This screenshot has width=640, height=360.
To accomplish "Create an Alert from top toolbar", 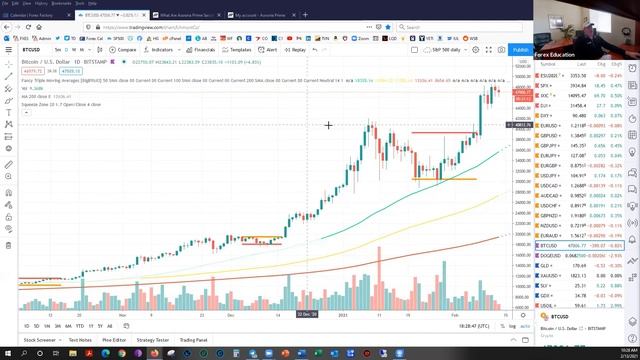I will point(268,50).
